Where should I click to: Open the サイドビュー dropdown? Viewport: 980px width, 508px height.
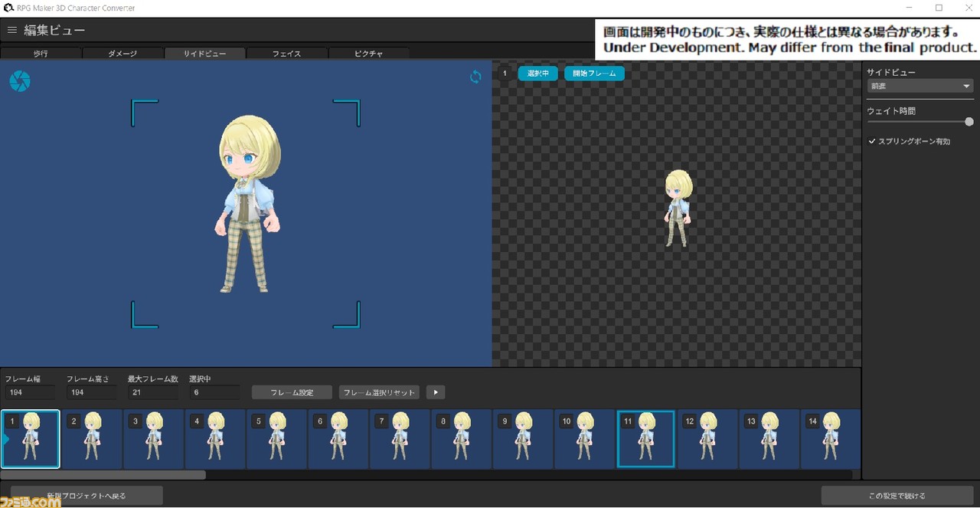pos(920,87)
